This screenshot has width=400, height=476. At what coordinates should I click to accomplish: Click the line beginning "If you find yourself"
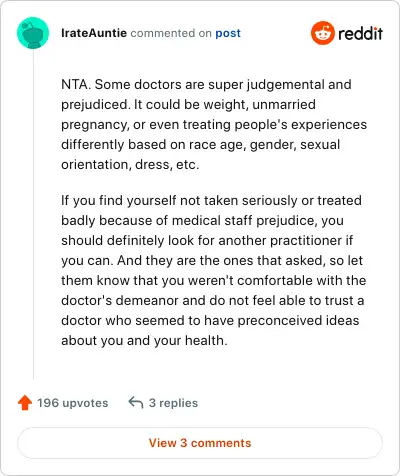coord(211,201)
